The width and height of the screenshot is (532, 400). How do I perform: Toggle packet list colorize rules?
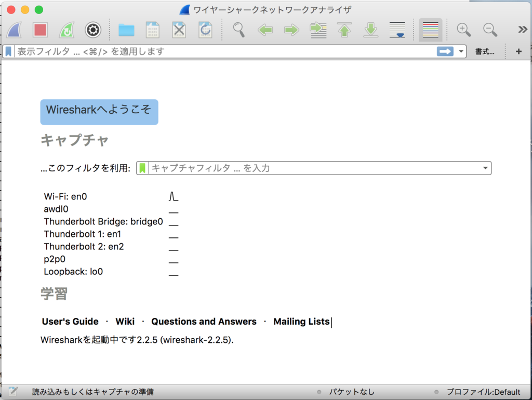[x=431, y=30]
